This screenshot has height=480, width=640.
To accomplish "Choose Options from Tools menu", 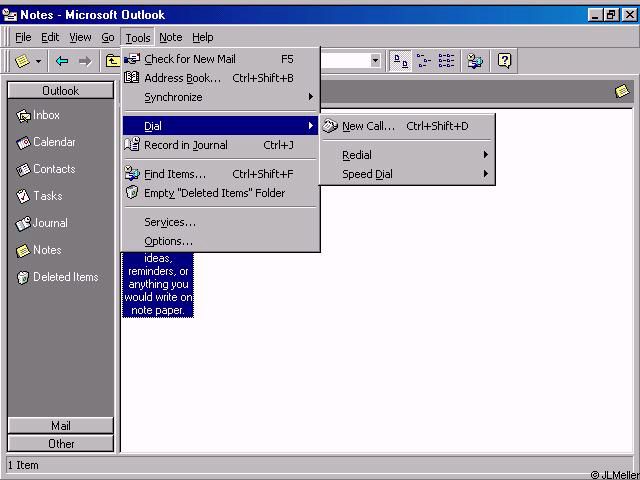I will click(x=220, y=241).
